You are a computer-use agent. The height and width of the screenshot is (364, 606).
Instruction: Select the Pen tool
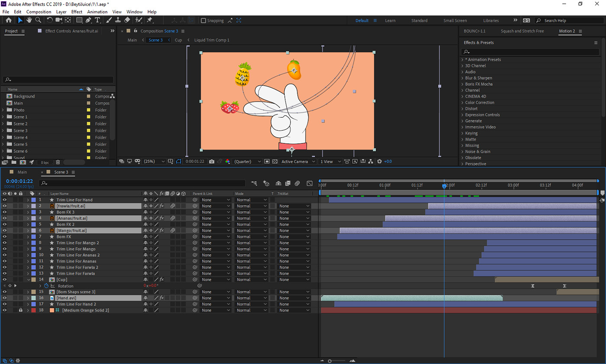pyautogui.click(x=88, y=20)
